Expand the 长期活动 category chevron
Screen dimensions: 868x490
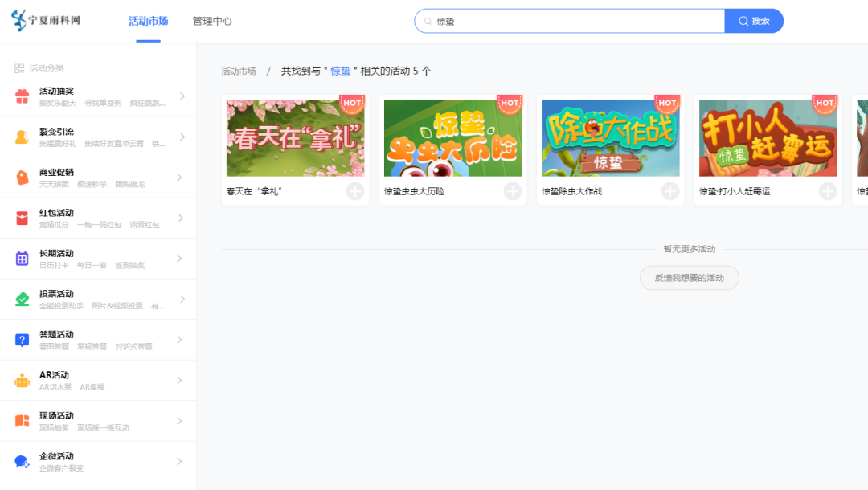point(179,259)
